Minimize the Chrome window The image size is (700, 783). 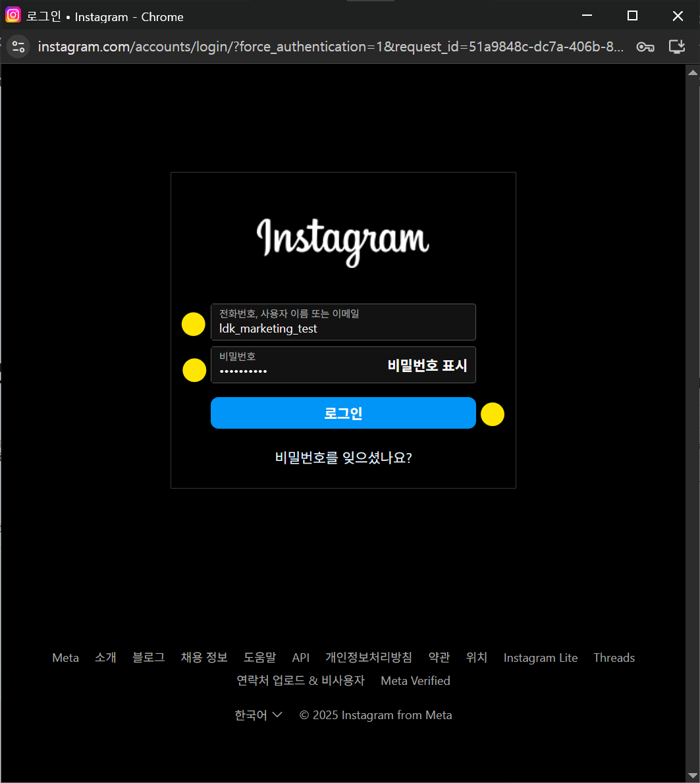pyautogui.click(x=587, y=16)
